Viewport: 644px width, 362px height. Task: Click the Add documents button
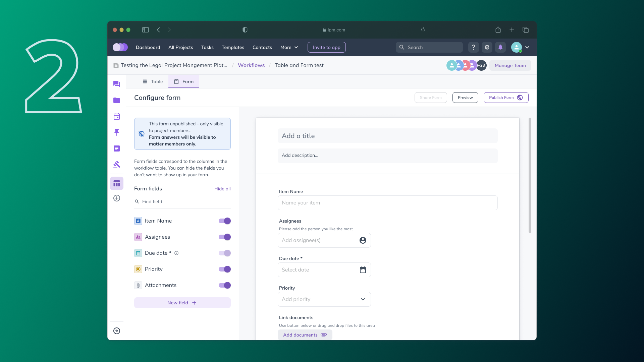[305, 335]
